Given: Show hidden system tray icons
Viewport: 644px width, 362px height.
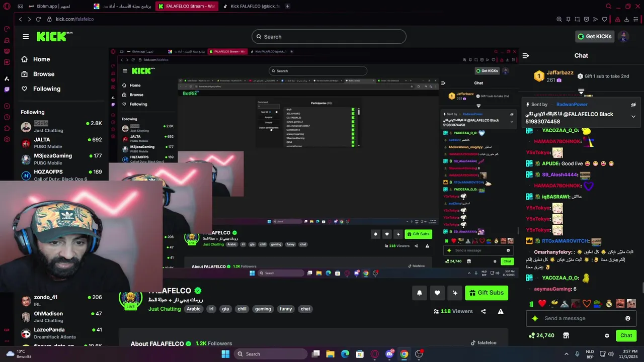Looking at the screenshot, I should [566, 354].
